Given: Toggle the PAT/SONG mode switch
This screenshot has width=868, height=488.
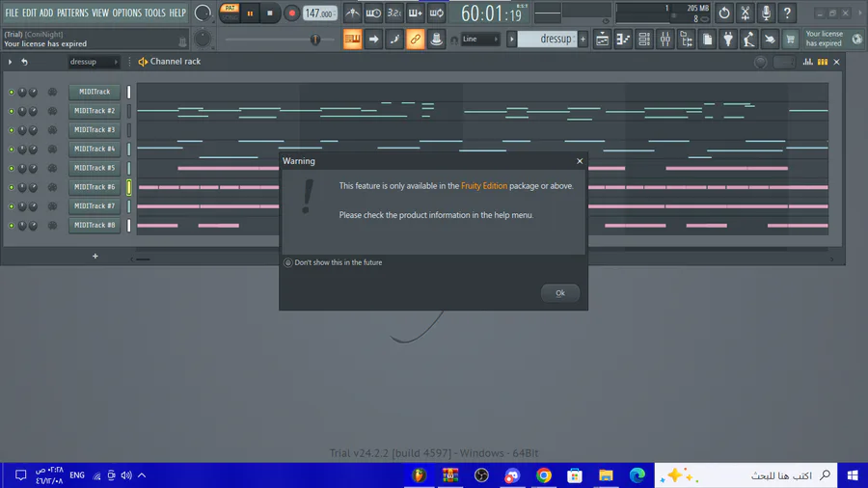Looking at the screenshot, I should (230, 13).
